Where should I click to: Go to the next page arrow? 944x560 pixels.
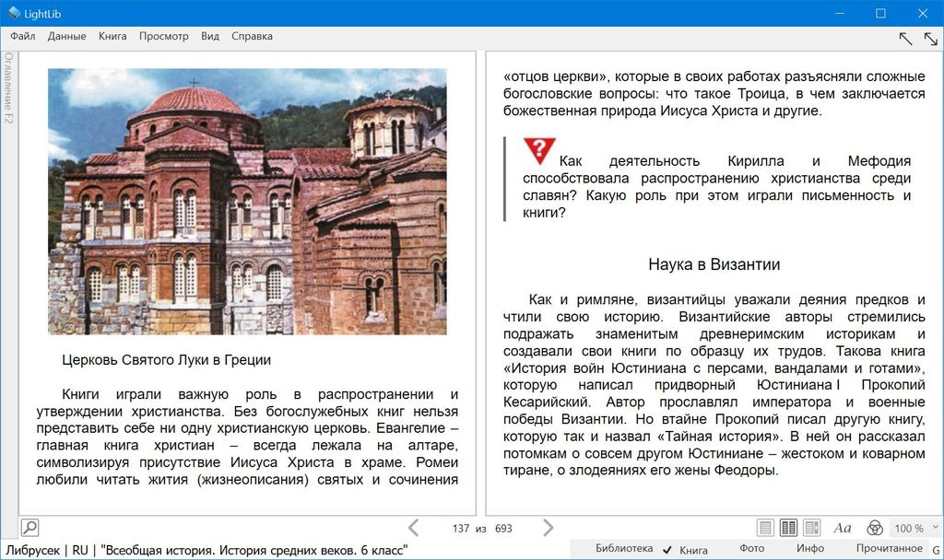549,528
